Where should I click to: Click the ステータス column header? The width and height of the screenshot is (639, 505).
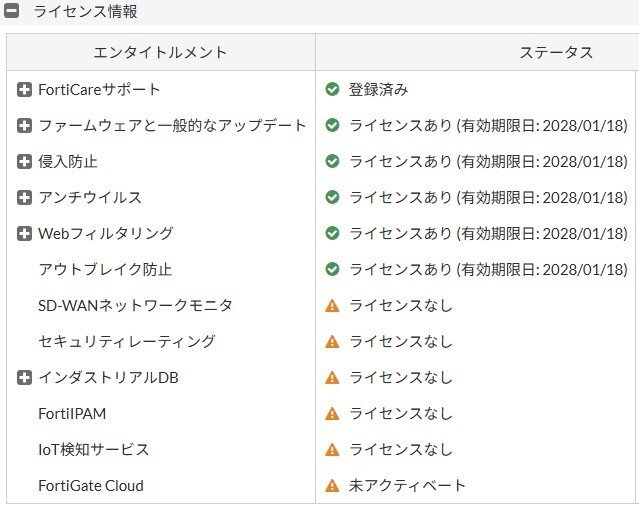556,53
